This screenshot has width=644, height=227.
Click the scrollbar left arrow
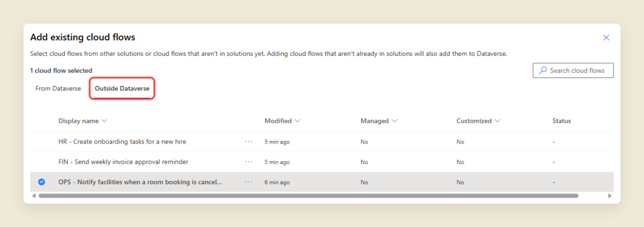(x=34, y=196)
